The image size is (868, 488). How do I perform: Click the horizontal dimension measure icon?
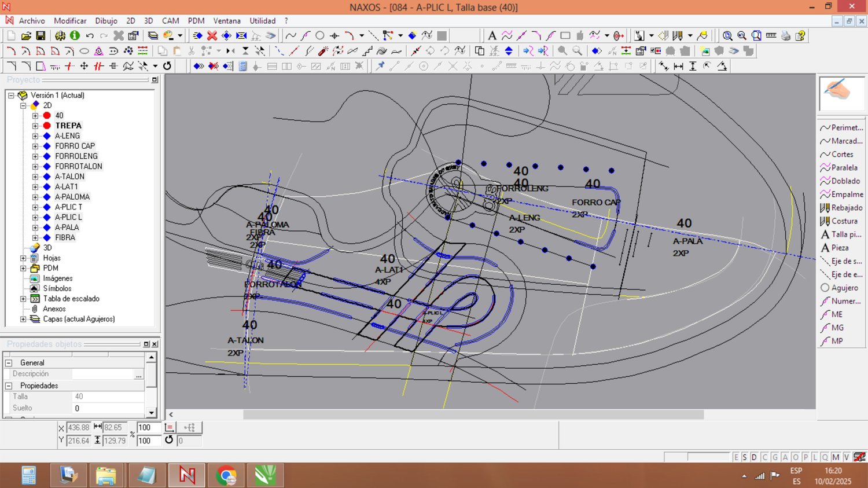tap(678, 67)
